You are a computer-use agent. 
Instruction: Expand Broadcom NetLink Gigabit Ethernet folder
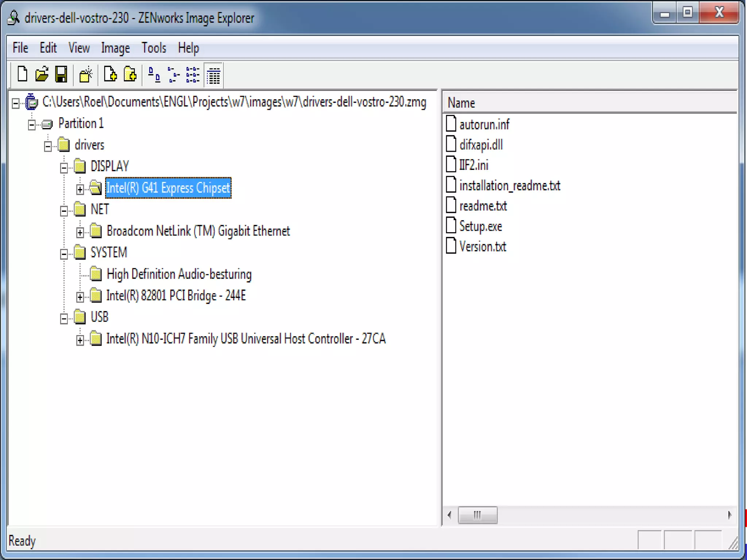(80, 232)
